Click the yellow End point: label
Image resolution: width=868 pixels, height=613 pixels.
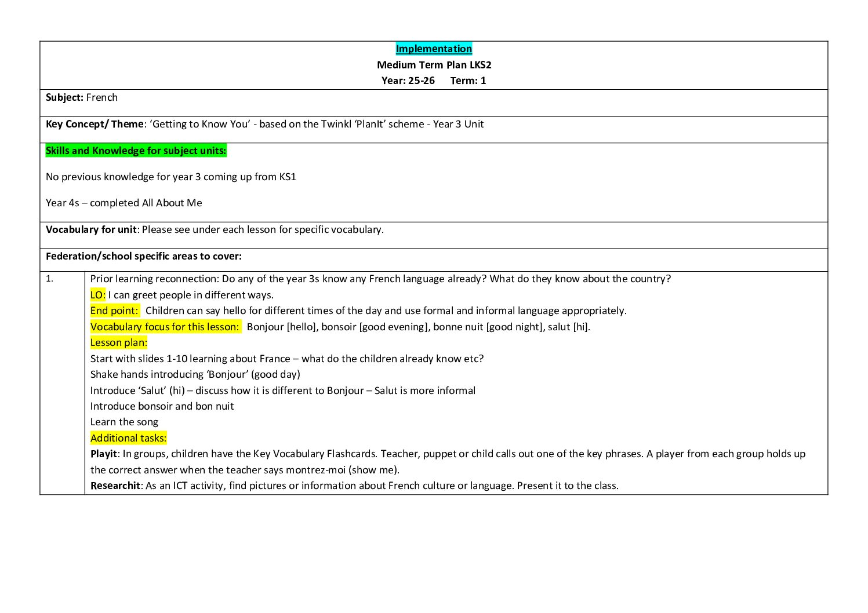click(x=114, y=311)
